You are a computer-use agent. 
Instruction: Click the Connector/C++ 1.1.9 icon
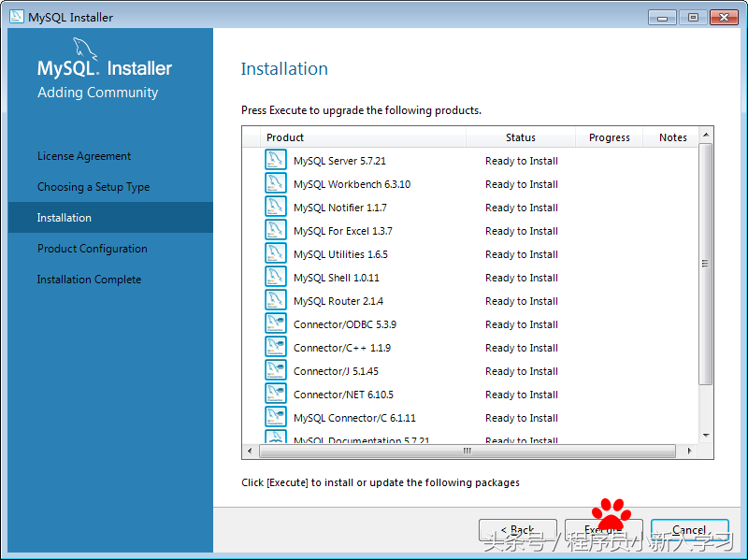pos(275,346)
